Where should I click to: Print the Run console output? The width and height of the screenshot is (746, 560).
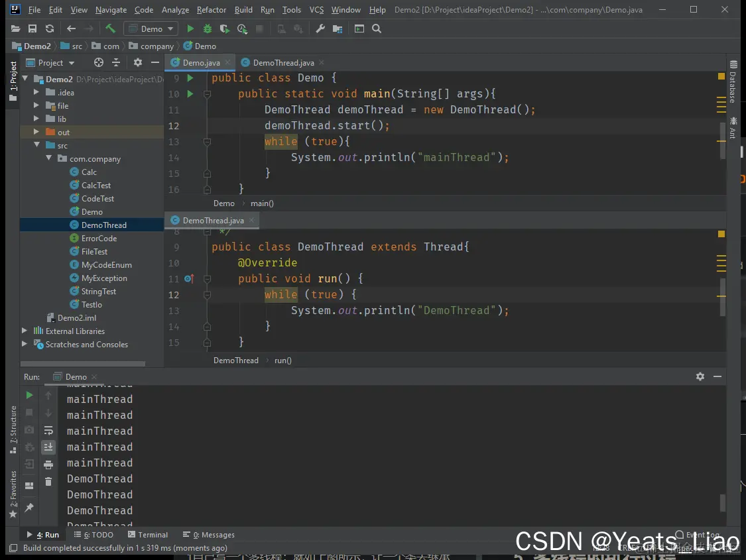(x=48, y=465)
